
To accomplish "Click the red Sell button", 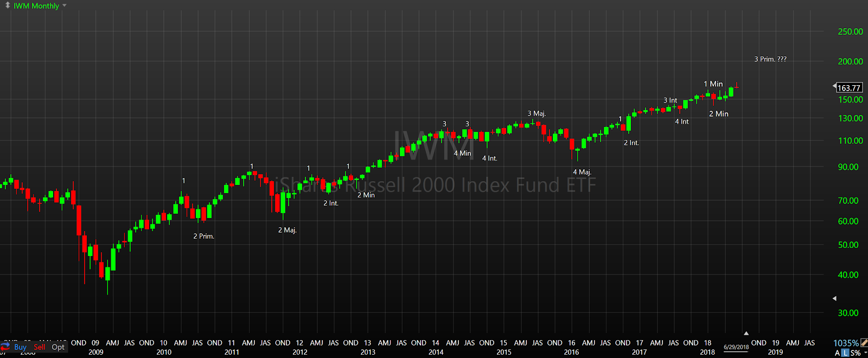I will (x=40, y=347).
